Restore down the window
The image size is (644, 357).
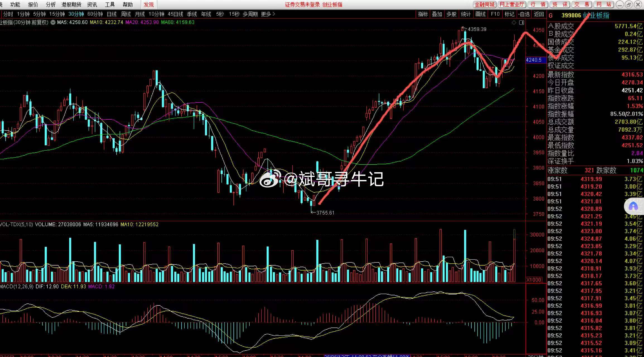[629, 4]
